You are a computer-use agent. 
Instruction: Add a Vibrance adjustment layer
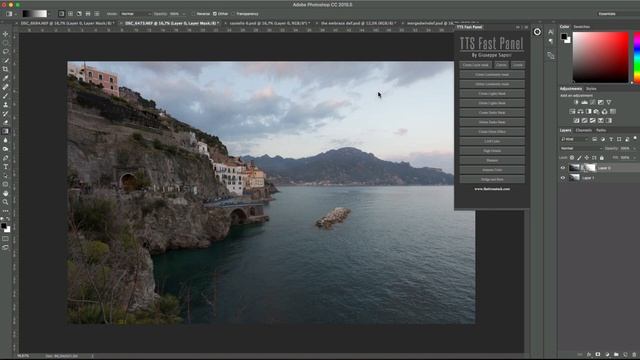coord(609,102)
